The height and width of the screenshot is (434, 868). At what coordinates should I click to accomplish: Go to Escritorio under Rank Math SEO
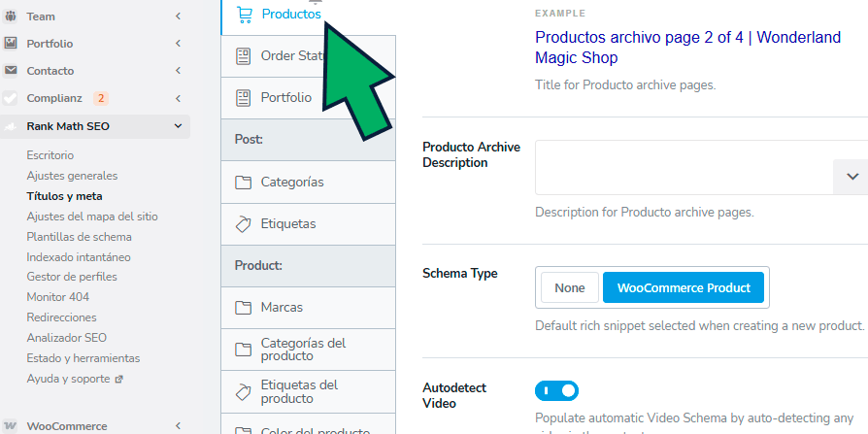(50, 155)
